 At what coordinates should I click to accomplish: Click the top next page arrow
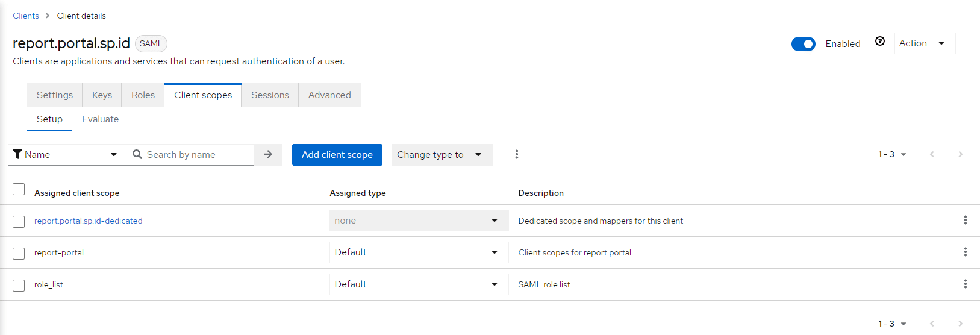tap(960, 155)
